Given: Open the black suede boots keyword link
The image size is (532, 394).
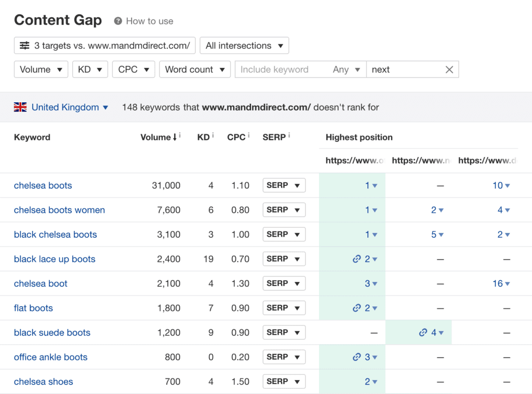Looking at the screenshot, I should point(52,333).
